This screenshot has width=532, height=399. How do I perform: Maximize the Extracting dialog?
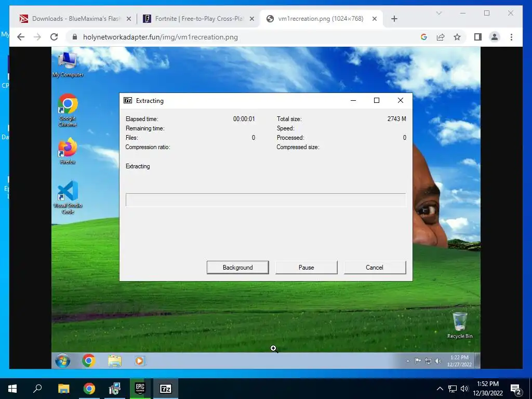pyautogui.click(x=377, y=100)
